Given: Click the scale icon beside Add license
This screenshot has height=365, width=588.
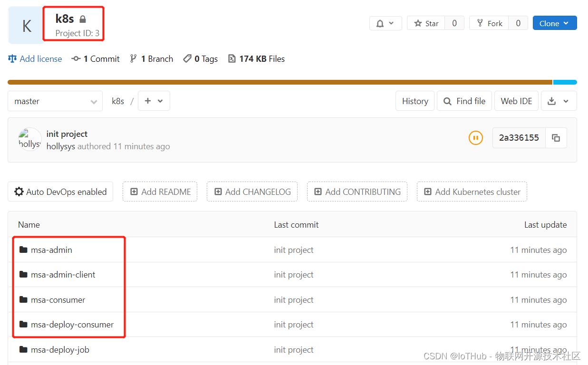Looking at the screenshot, I should click(12, 58).
